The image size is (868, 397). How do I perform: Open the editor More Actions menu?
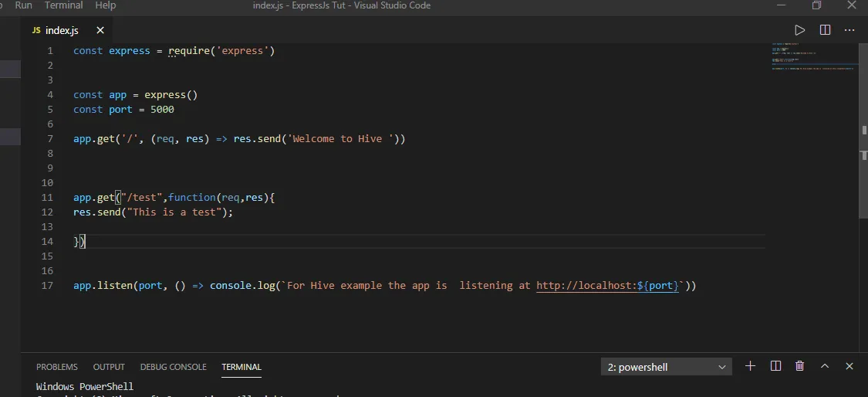[x=849, y=30]
